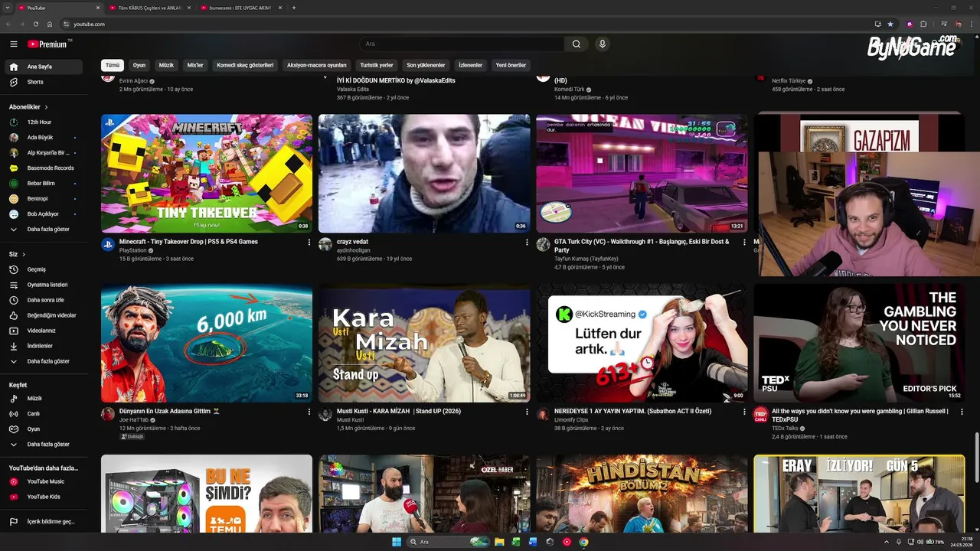Open Basemode Records subscription channel

coord(42,168)
